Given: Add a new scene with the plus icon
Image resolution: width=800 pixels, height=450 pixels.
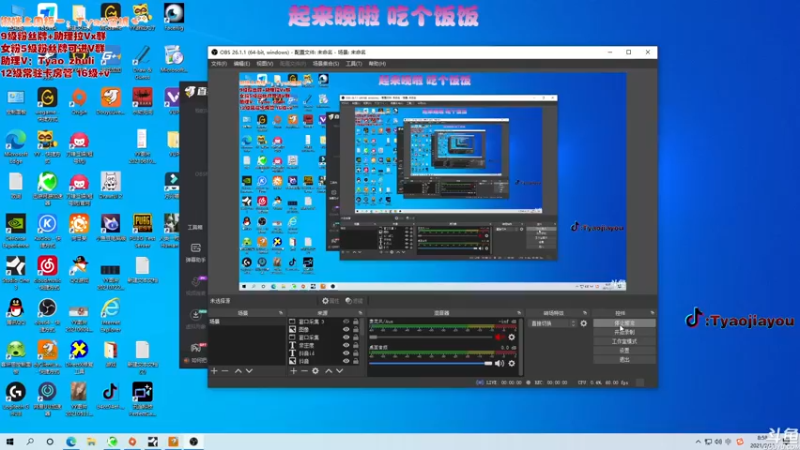Looking at the screenshot, I should click(x=214, y=371).
